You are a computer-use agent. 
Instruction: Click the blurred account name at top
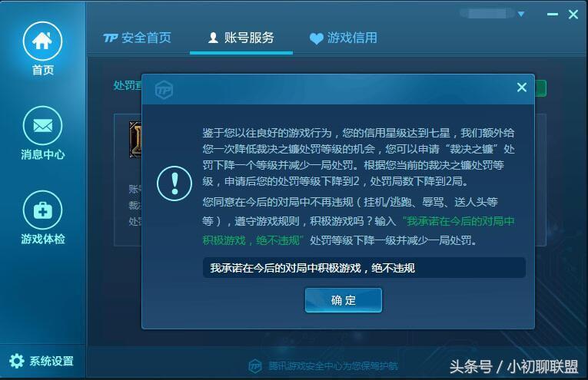pos(487,14)
